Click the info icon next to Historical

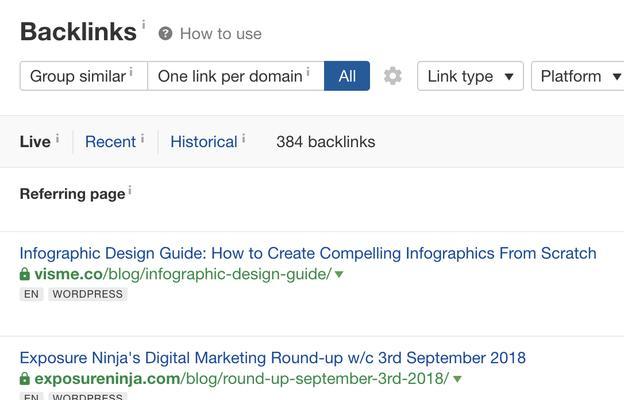tap(244, 138)
